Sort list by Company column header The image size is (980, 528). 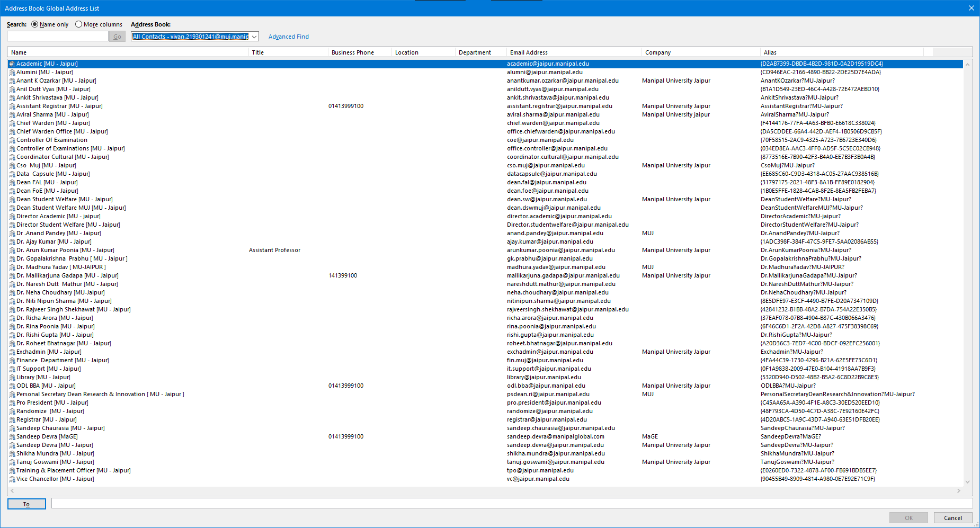click(x=699, y=52)
